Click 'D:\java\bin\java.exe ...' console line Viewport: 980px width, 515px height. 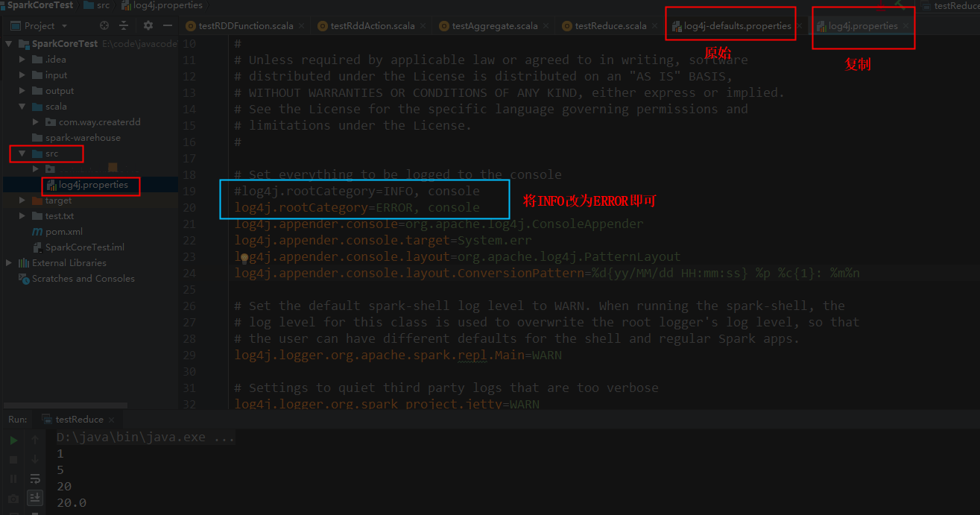point(145,437)
